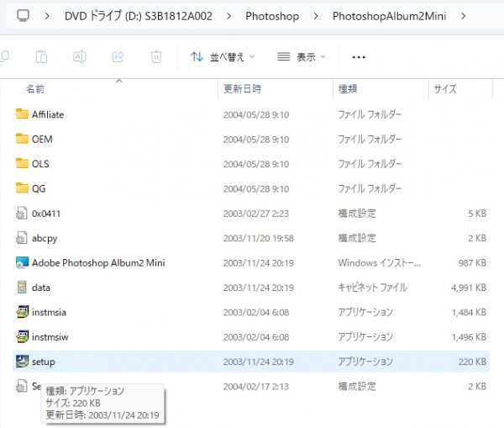Select the OLS folder name

tap(40, 164)
